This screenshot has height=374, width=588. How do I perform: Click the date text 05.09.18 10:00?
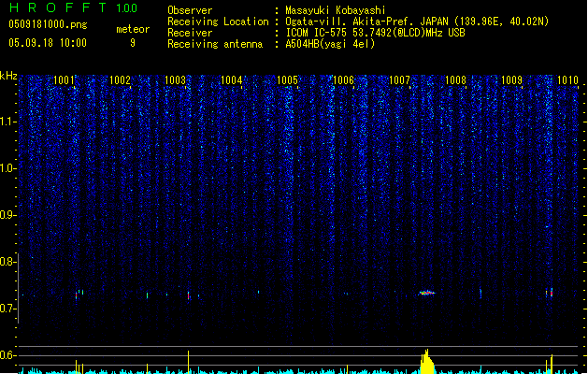pos(48,43)
